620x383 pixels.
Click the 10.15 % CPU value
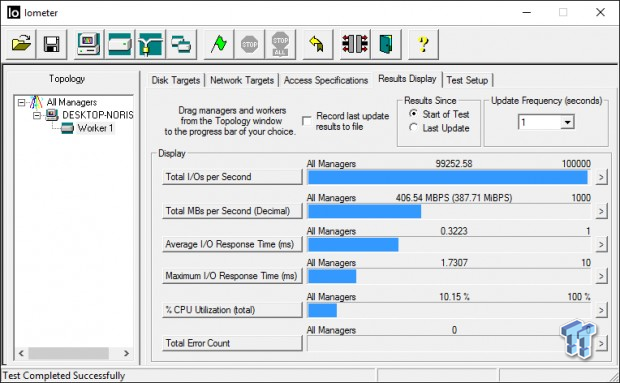pyautogui.click(x=454, y=296)
